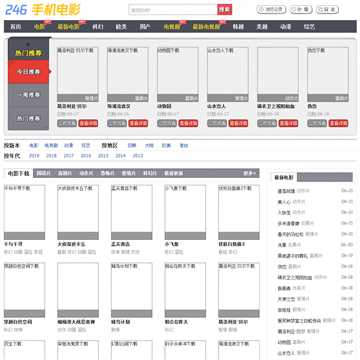Open 国产 in navigation bar
The width and height of the screenshot is (360, 360).
[145, 27]
